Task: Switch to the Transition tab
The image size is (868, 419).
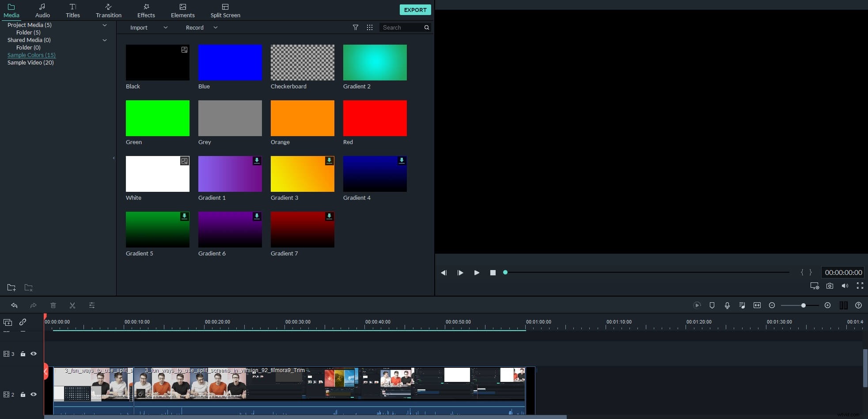Action: [x=108, y=10]
